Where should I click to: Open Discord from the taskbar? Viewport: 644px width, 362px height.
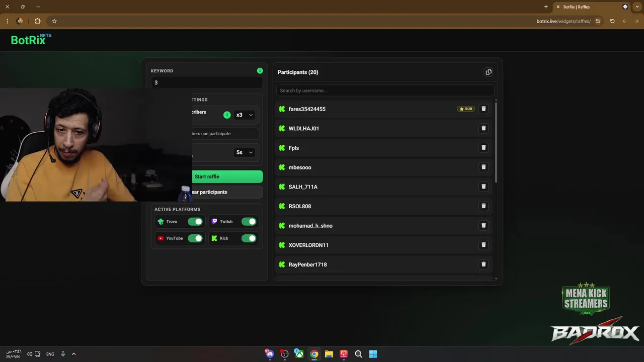[270, 354]
